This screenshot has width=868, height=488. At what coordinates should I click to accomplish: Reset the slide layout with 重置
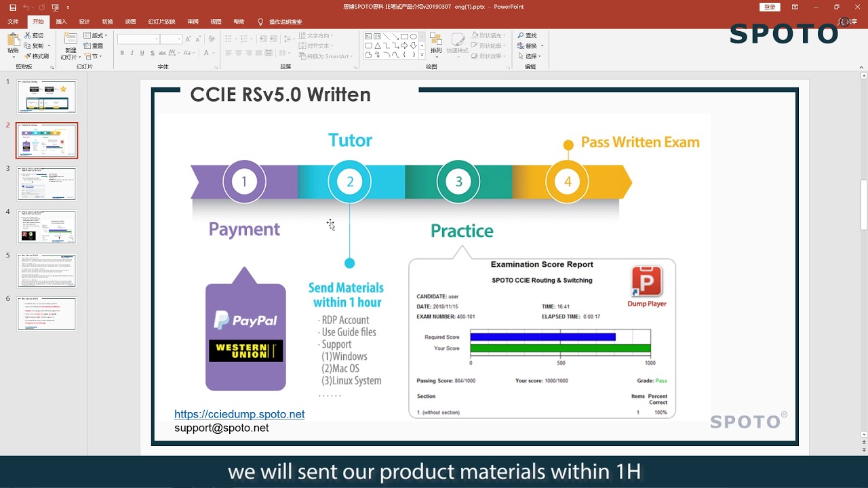(x=94, y=45)
